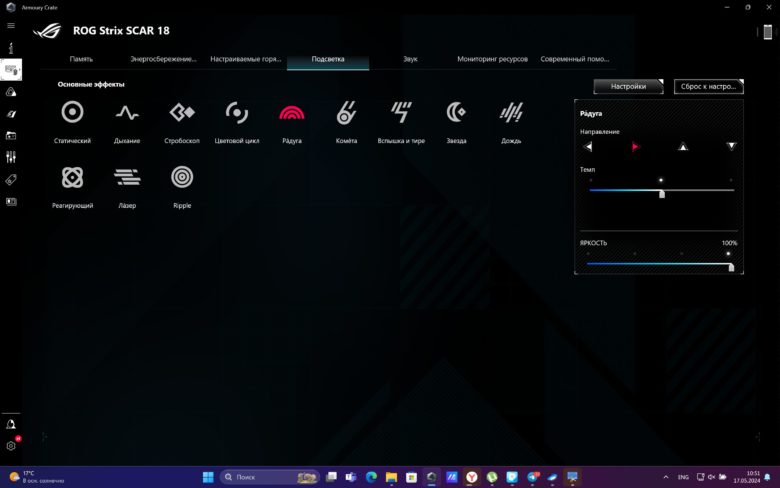Open Microsoft Store from taskbar

pyautogui.click(x=411, y=477)
